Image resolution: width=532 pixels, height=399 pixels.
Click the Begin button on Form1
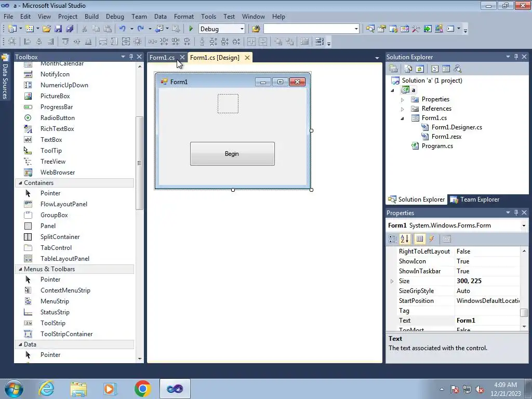[x=232, y=154]
